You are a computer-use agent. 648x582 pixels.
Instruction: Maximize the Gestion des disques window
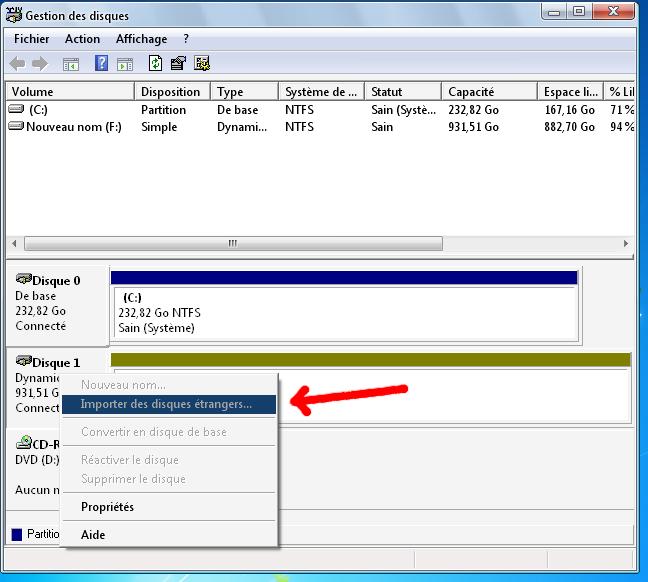[579, 12]
